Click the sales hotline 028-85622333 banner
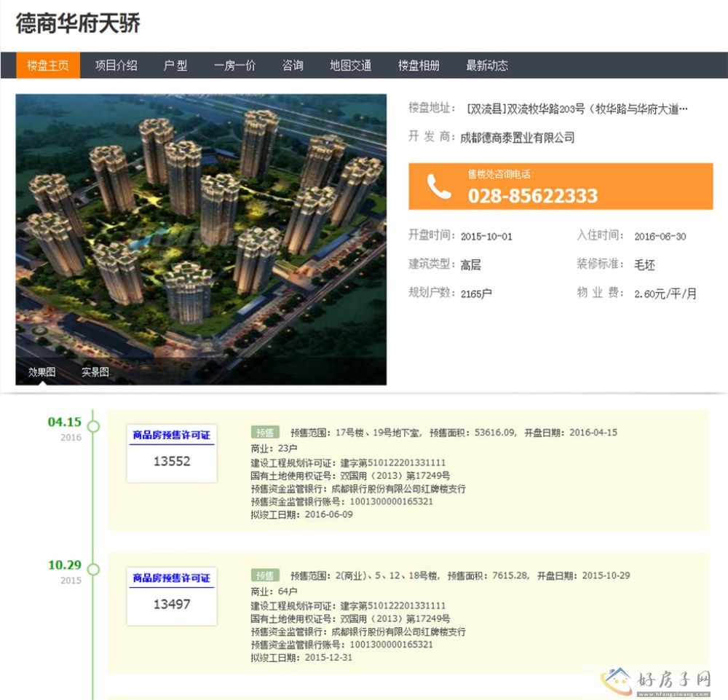This screenshot has width=728, height=700. click(x=561, y=186)
